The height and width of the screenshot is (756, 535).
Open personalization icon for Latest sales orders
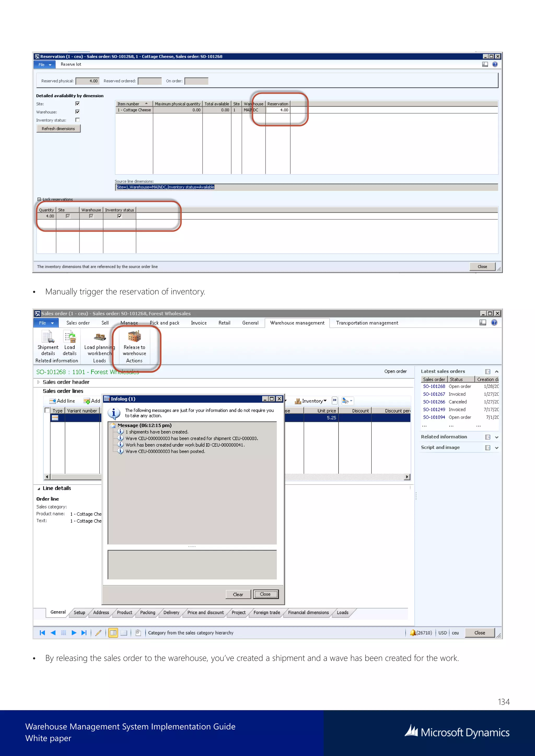click(487, 371)
